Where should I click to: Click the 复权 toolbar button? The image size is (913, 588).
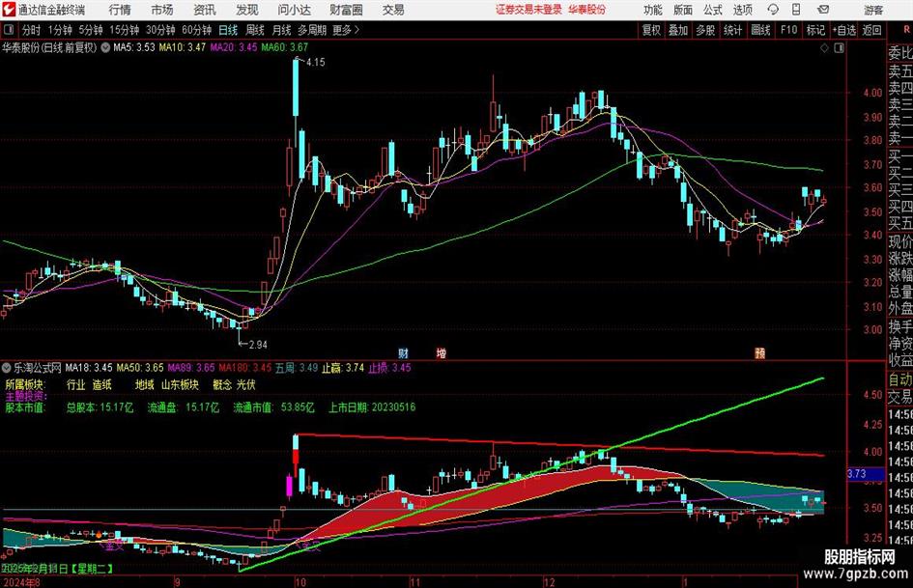651,30
